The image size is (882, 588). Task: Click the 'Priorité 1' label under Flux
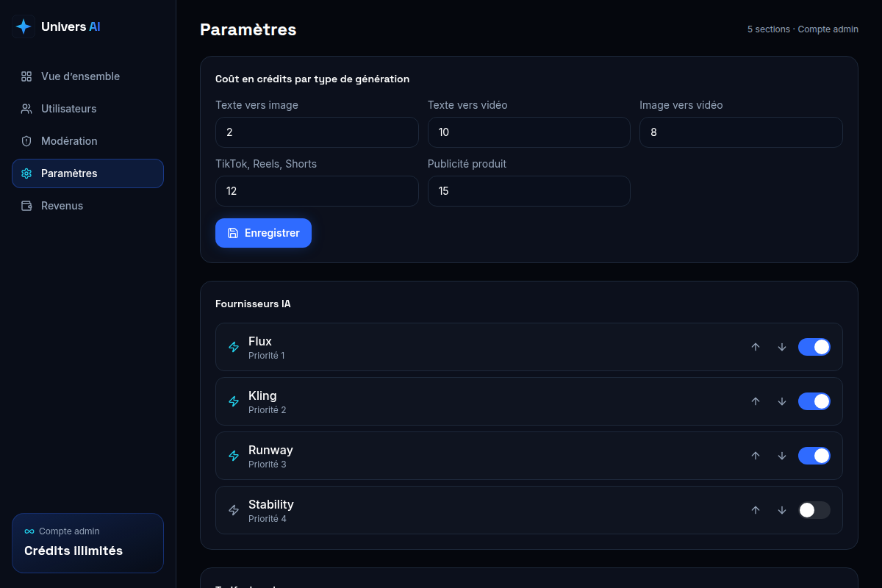pos(267,356)
